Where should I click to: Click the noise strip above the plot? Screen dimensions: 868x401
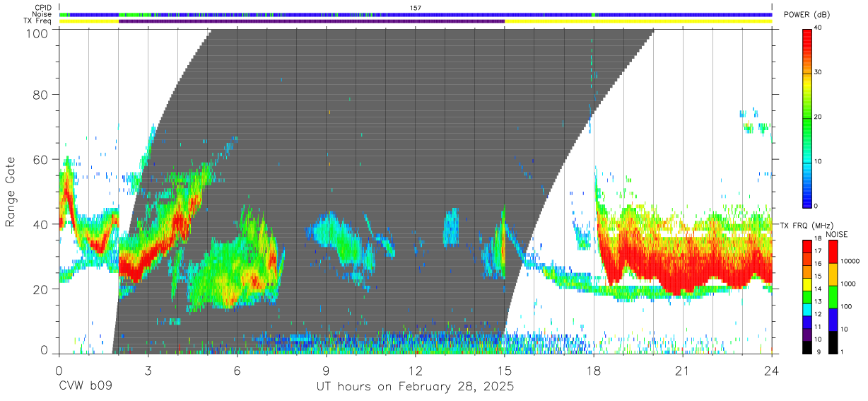click(x=416, y=14)
